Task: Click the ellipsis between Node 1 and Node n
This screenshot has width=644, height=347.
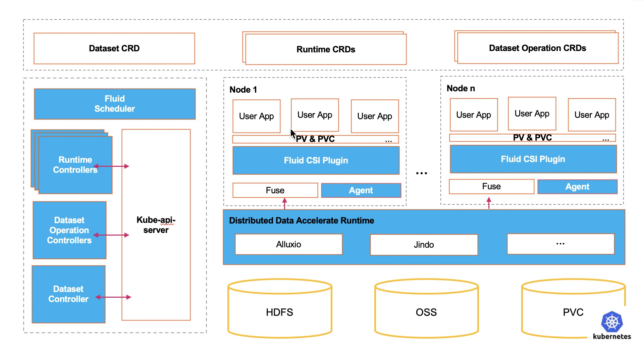Action: click(x=422, y=173)
